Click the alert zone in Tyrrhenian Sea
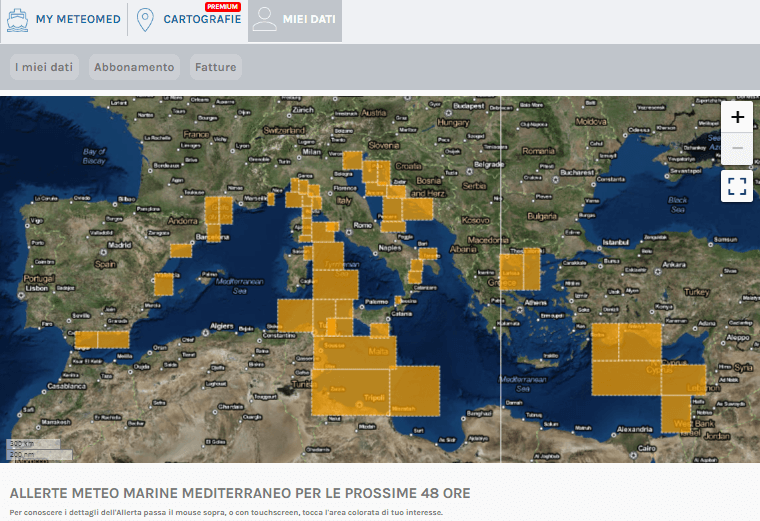 click(335, 284)
